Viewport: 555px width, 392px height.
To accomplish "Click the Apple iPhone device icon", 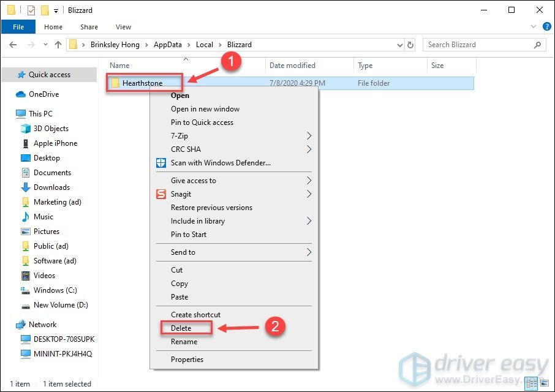I will point(26,143).
